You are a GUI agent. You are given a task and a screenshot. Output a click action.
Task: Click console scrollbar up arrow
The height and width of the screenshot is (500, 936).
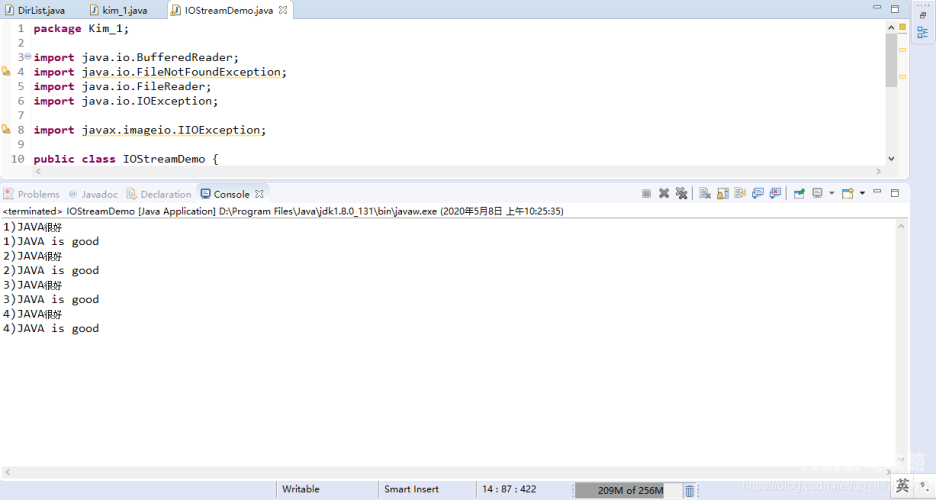901,226
